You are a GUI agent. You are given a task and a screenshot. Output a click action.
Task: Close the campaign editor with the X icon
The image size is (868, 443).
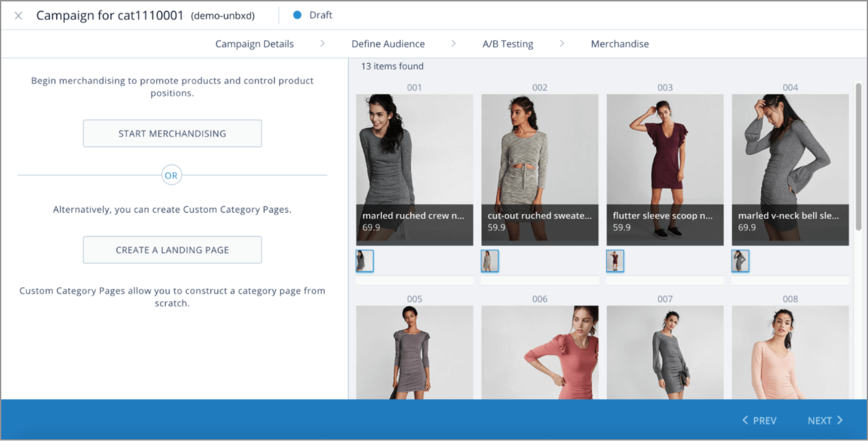click(19, 15)
